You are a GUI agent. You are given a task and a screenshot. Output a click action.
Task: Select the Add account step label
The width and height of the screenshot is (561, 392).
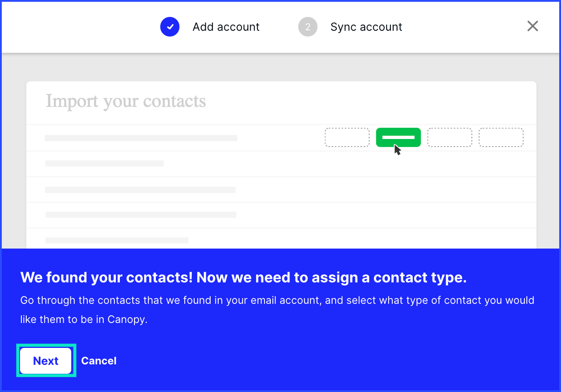(x=226, y=27)
